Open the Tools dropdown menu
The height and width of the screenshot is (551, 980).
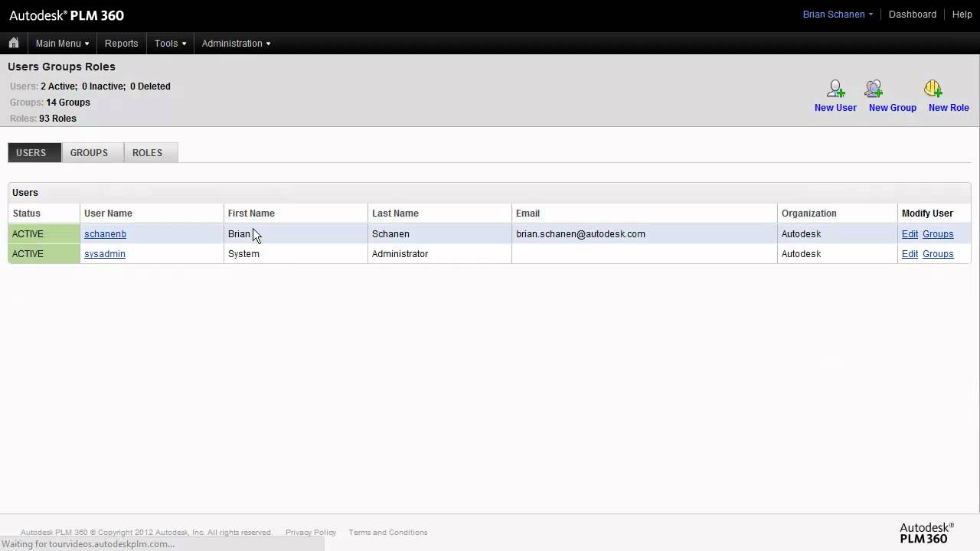pos(170,44)
